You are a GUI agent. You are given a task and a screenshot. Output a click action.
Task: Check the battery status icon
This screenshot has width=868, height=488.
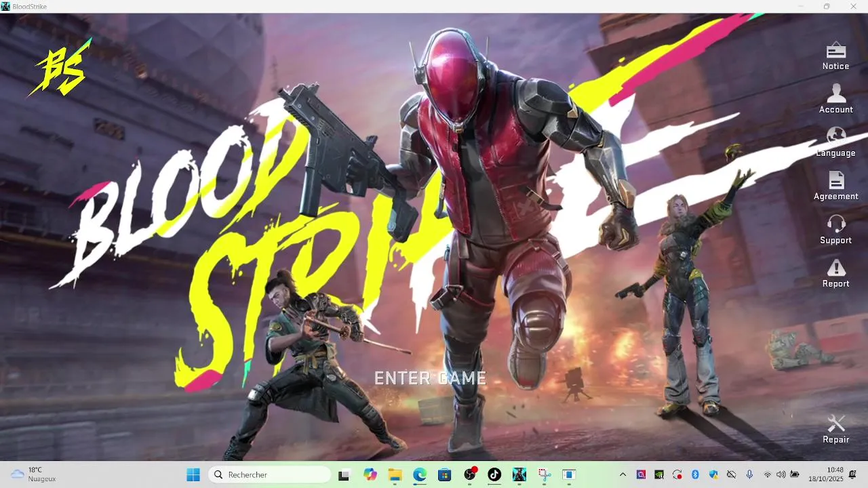pos(795,474)
